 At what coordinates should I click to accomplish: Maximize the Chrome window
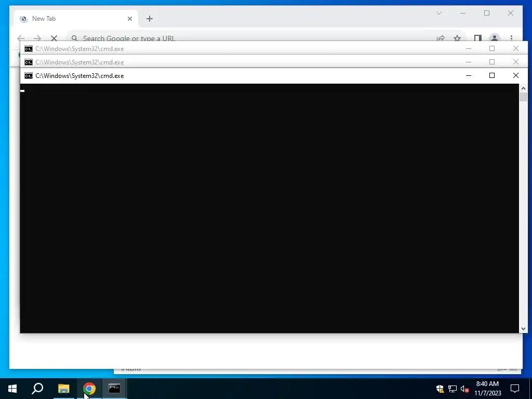point(487,13)
